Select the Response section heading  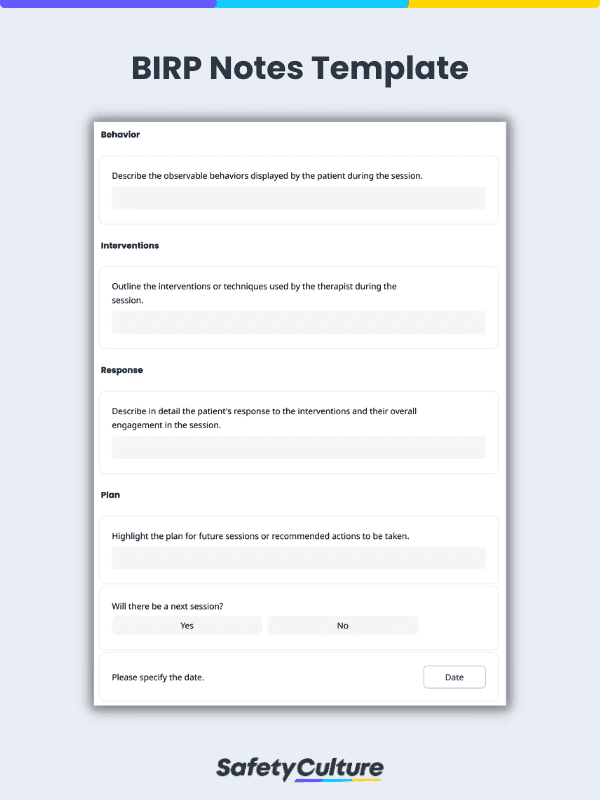click(x=121, y=370)
